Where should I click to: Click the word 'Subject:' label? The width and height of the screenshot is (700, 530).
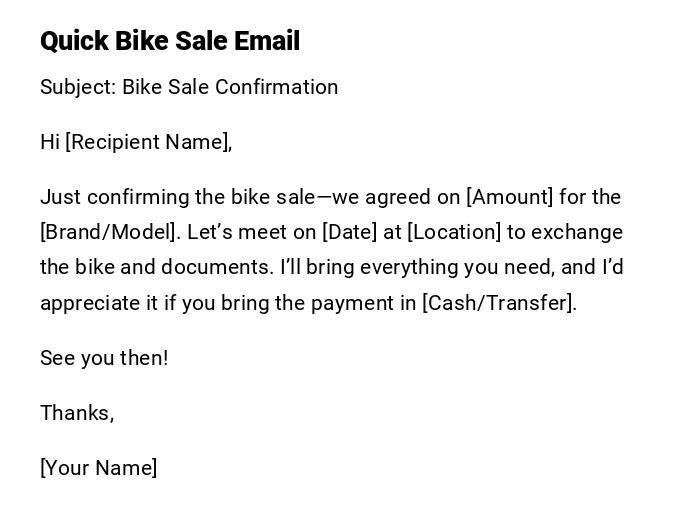[78, 87]
